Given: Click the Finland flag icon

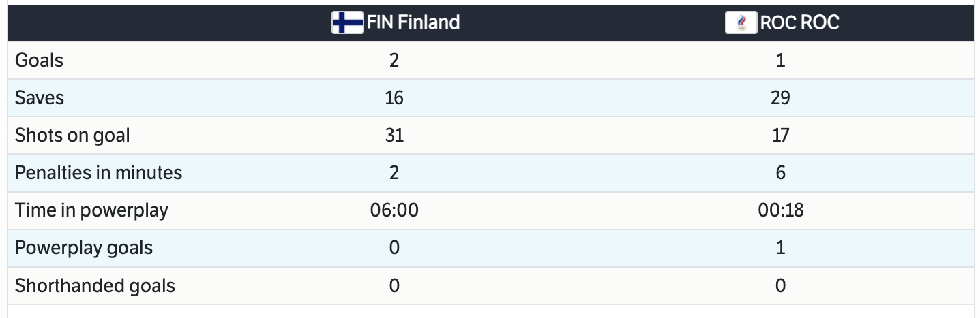Looking at the screenshot, I should click(347, 23).
